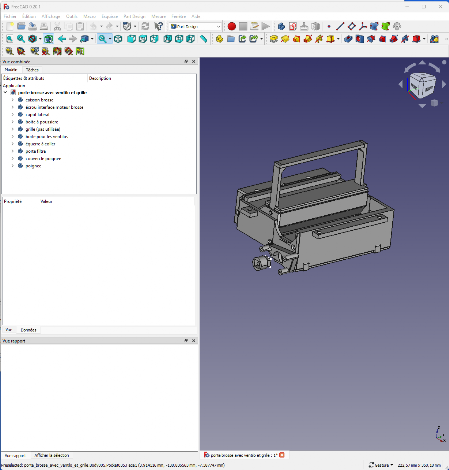Switch to bottom view cube icon
Viewport: 449px width, 470px height.
pyautogui.click(x=179, y=39)
